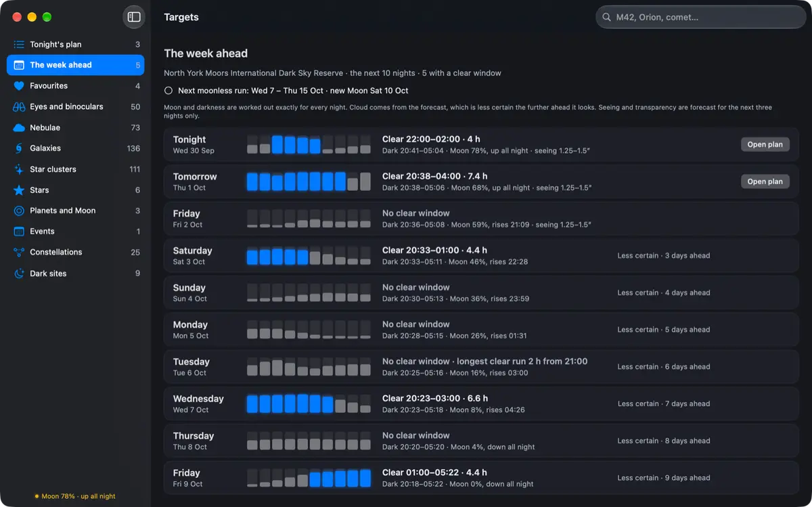Image resolution: width=812 pixels, height=507 pixels.
Task: Click the Constellations icon
Action: click(19, 252)
